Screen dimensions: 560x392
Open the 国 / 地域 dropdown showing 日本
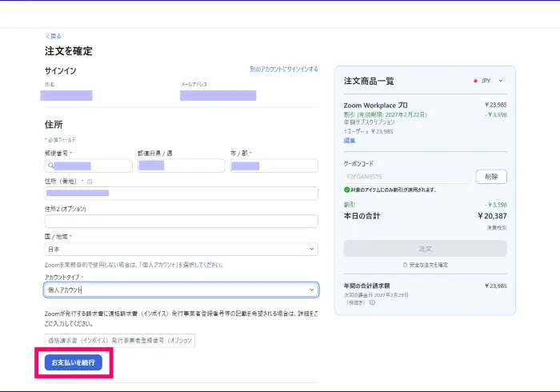pyautogui.click(x=181, y=249)
